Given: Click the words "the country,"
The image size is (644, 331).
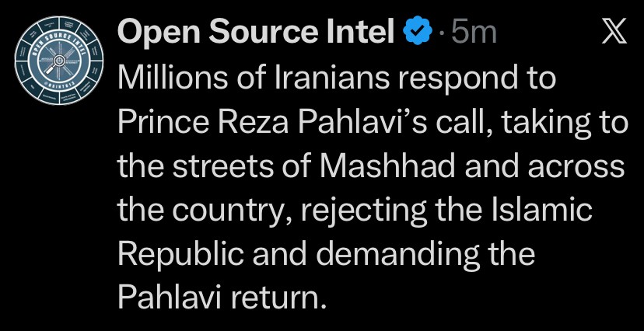Looking at the screenshot, I should coord(198,211).
